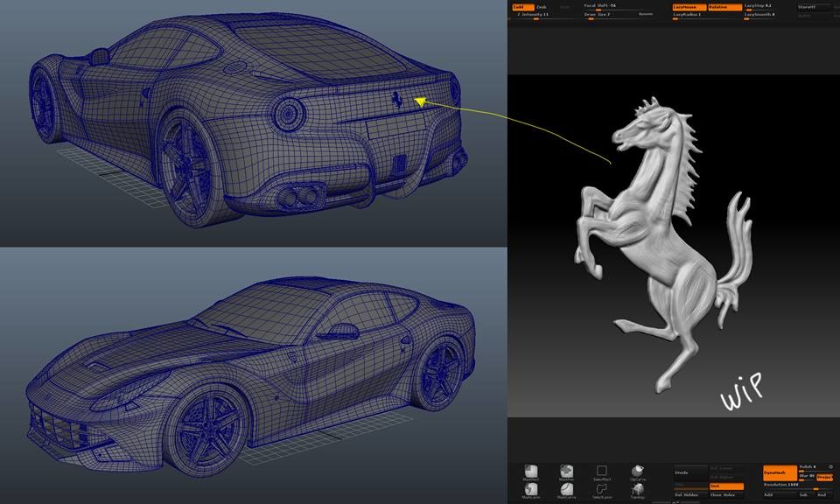
Task: Click the LazySmooth slider
Action: point(760,16)
